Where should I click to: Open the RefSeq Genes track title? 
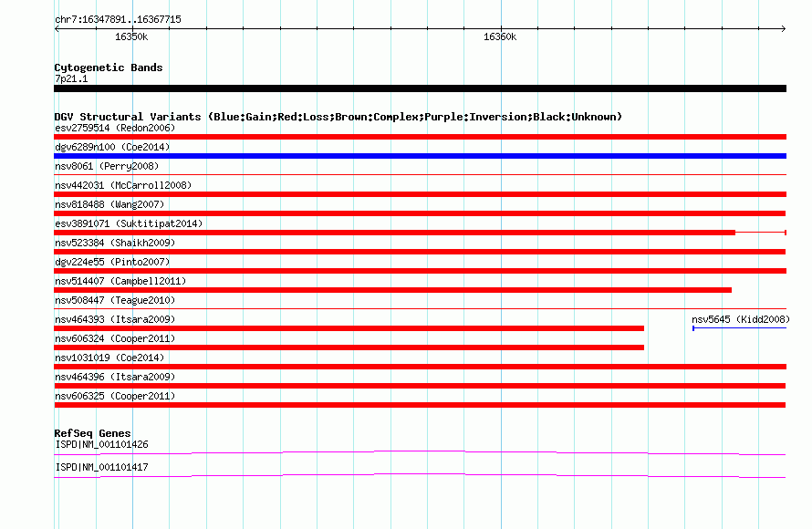pyautogui.click(x=92, y=433)
